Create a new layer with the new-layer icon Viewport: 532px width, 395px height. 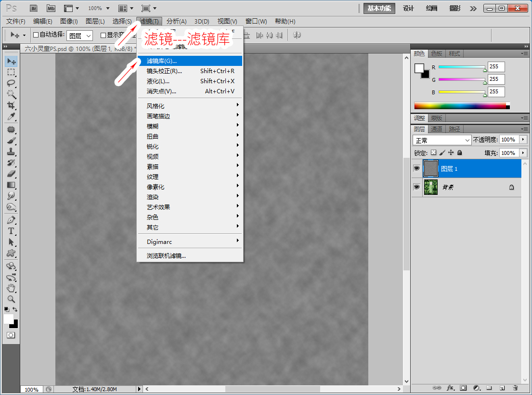[x=502, y=387]
